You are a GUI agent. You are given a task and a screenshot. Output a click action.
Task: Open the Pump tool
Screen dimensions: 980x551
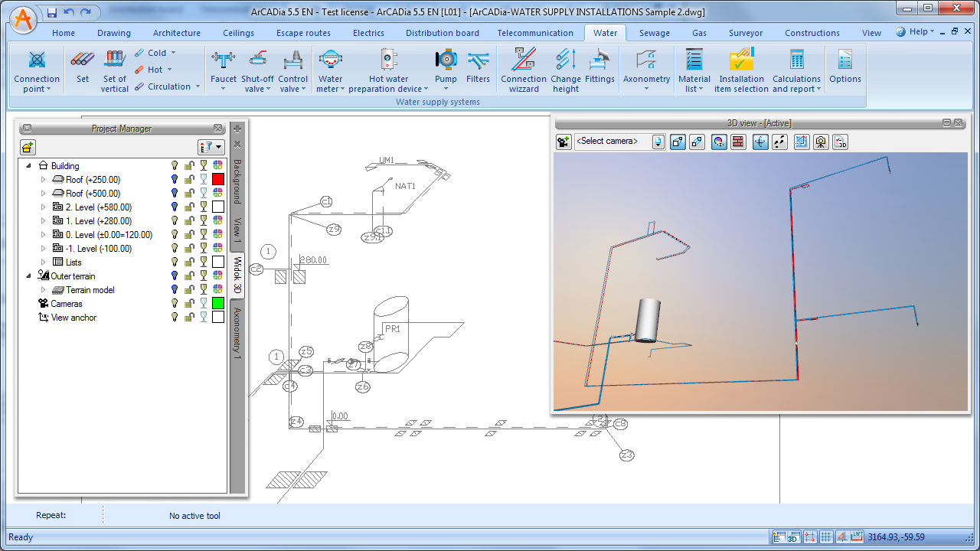coord(446,61)
